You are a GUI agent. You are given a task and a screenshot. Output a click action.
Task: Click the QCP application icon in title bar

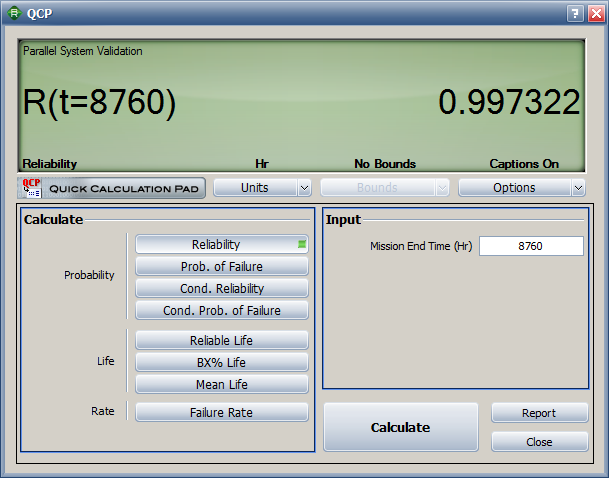[x=14, y=14]
